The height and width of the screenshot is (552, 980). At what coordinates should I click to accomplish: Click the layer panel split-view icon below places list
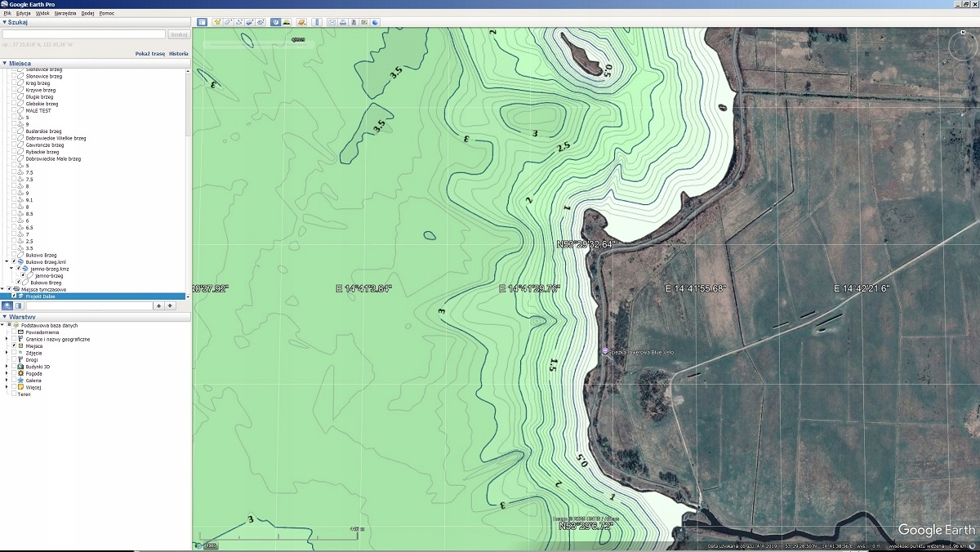18,305
